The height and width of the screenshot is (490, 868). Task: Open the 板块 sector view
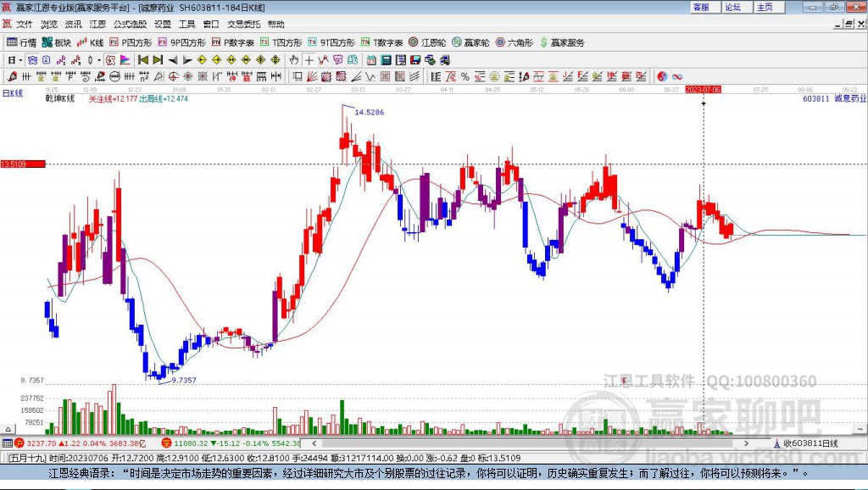tap(57, 42)
